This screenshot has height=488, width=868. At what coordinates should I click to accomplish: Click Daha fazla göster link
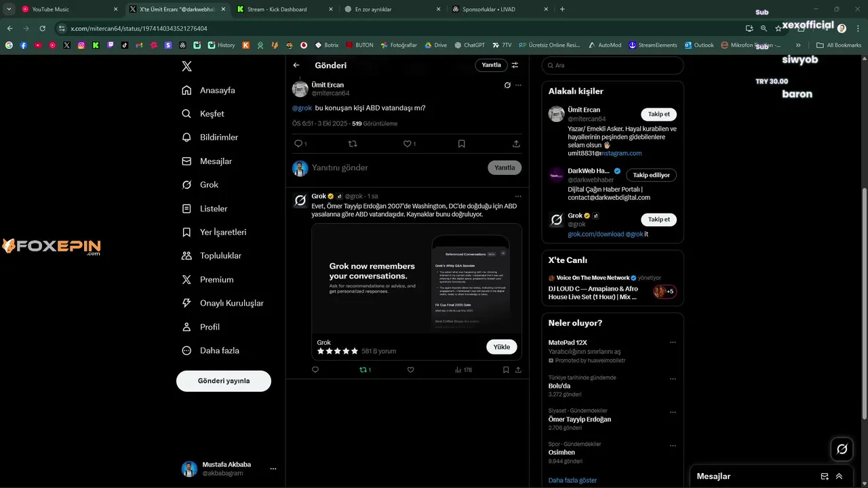572,480
